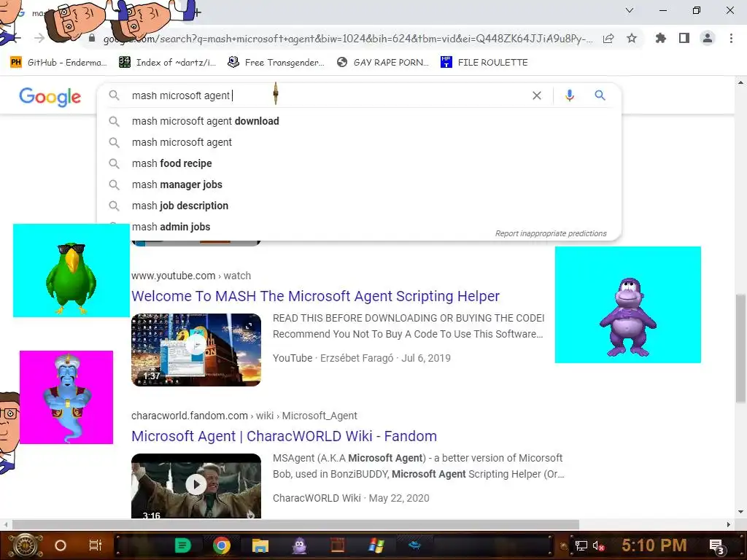Bookmark this page with the star icon
The image size is (747, 560).
[x=632, y=39]
